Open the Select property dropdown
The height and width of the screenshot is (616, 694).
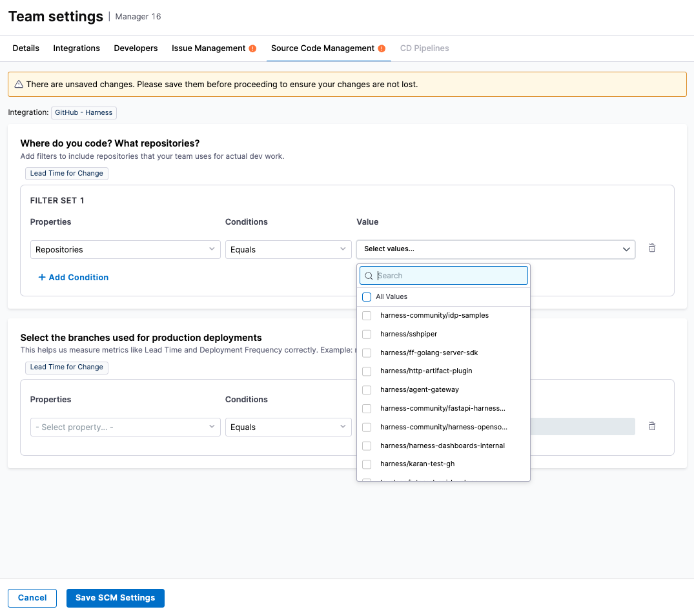click(x=125, y=427)
